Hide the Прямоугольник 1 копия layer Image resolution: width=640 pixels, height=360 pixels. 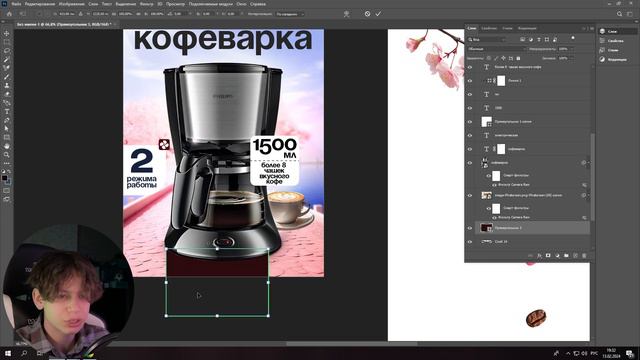[470, 122]
